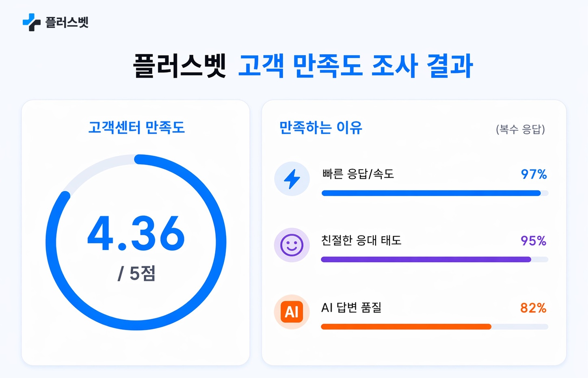Click the 97% value
This screenshot has height=378, width=588.
click(534, 174)
